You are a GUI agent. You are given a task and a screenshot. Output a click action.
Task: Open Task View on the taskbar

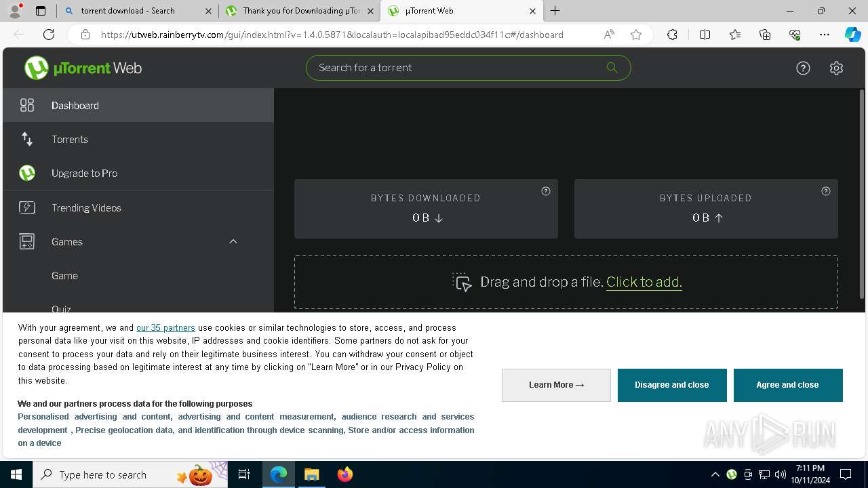[244, 474]
